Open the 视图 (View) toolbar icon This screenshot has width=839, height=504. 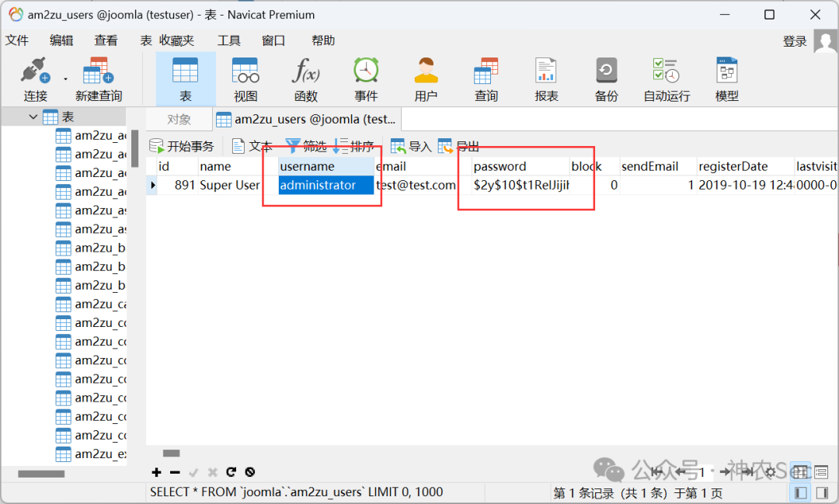(245, 70)
